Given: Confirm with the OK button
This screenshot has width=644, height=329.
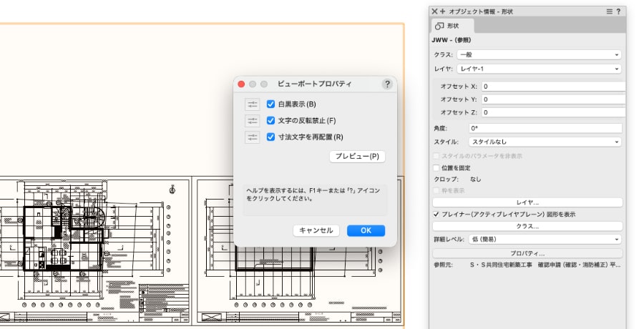Looking at the screenshot, I should [366, 231].
